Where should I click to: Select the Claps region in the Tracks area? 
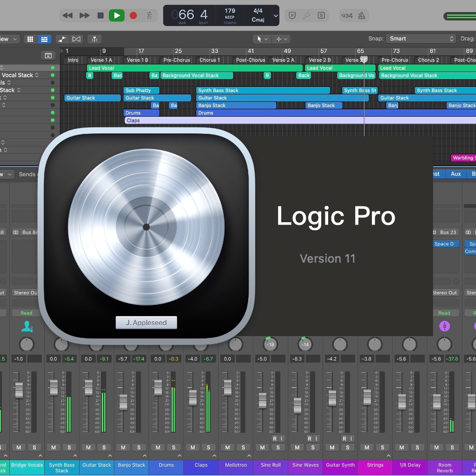pyautogui.click(x=300, y=120)
